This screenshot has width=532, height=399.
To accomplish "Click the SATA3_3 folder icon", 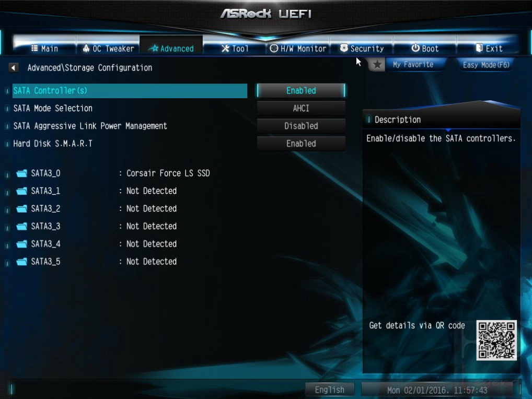I will click(22, 227).
